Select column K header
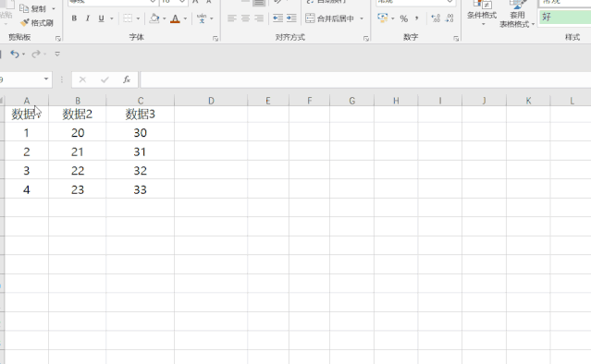The image size is (591, 364). click(528, 101)
